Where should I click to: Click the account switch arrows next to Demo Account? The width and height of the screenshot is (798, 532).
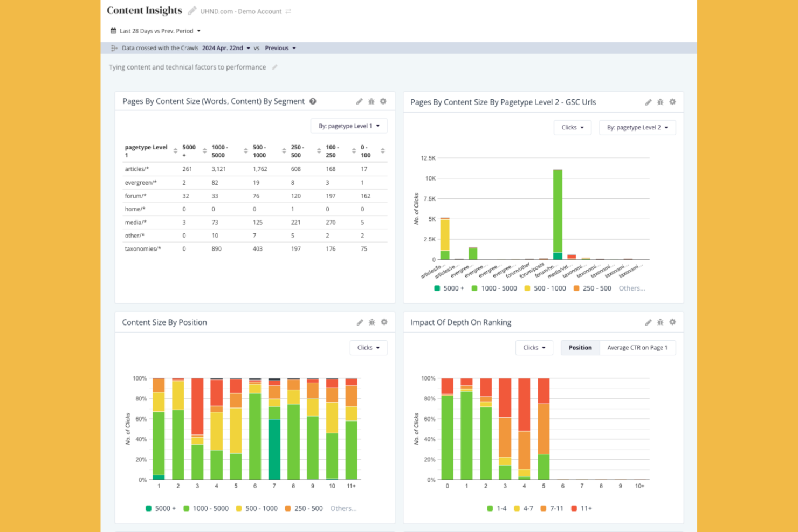[288, 11]
